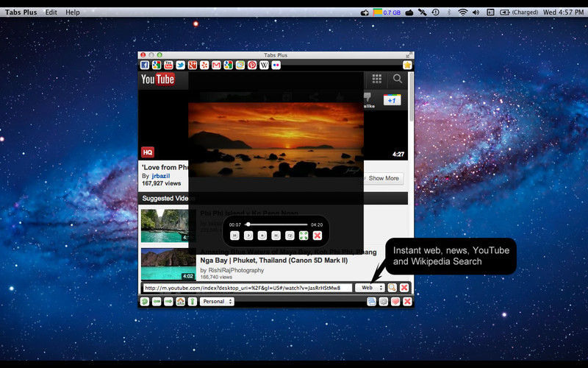This screenshot has width=588, height=368.
Task: Click the Wed 4:57 PM clock
Action: click(563, 13)
